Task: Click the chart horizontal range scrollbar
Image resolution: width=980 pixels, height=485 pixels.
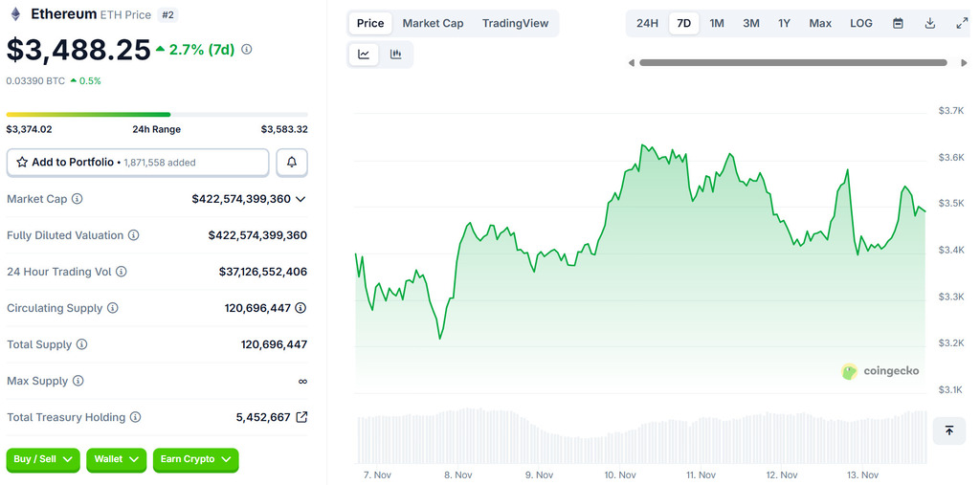Action: [x=792, y=63]
